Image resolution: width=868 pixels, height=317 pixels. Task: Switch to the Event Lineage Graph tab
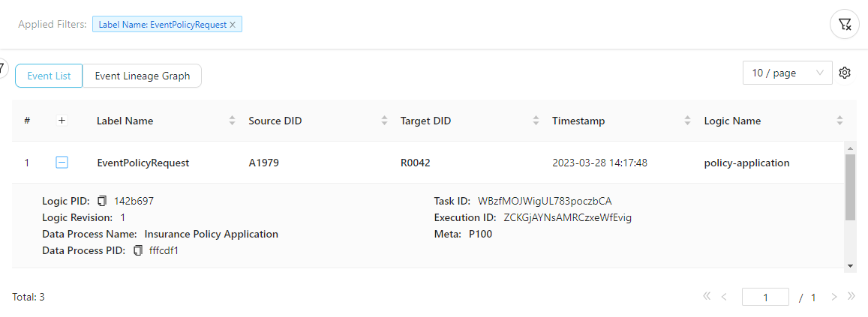[x=142, y=76]
